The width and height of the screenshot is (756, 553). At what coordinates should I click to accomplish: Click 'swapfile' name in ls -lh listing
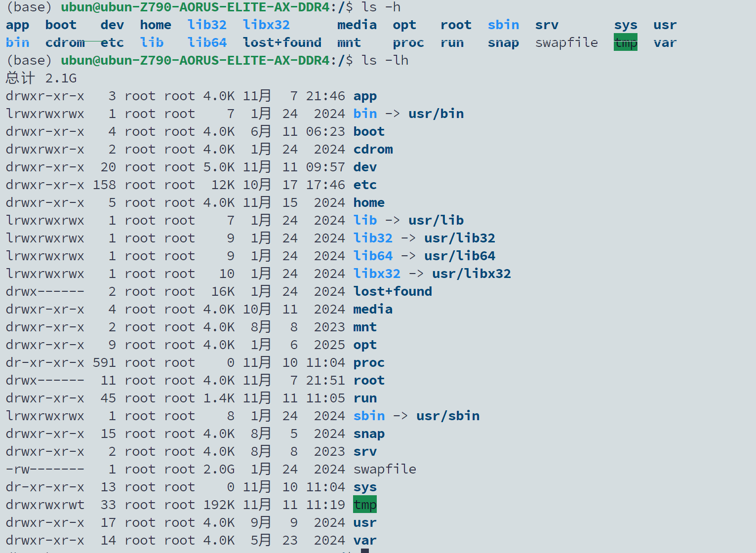coord(385,469)
